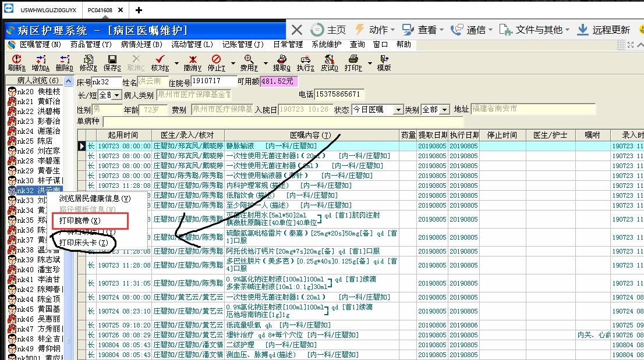Select patient nk45 黄国基
Viewport: 644px width, 360px height.
34,309
